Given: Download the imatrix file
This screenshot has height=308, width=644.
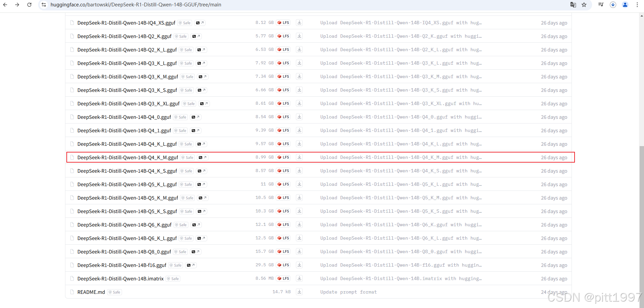Looking at the screenshot, I should click(299, 278).
